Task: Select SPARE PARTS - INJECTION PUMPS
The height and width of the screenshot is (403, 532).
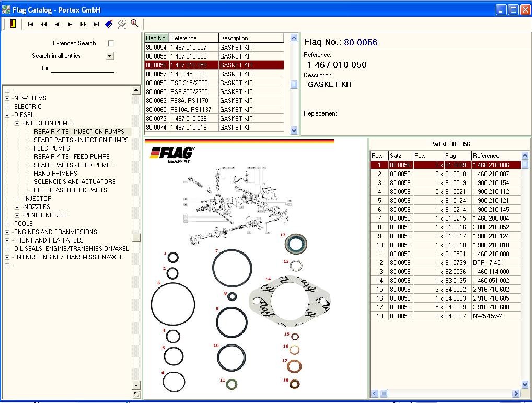Action: coord(81,140)
